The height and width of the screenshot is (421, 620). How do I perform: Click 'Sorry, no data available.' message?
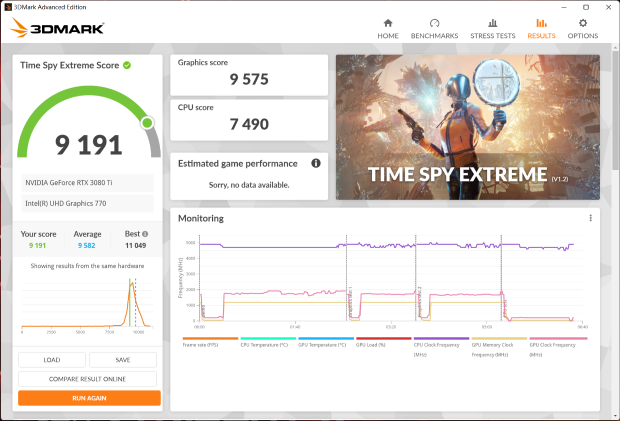click(249, 185)
